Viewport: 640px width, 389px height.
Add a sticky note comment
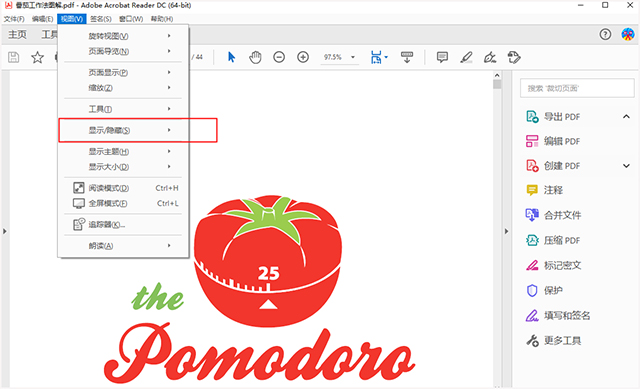click(x=442, y=57)
